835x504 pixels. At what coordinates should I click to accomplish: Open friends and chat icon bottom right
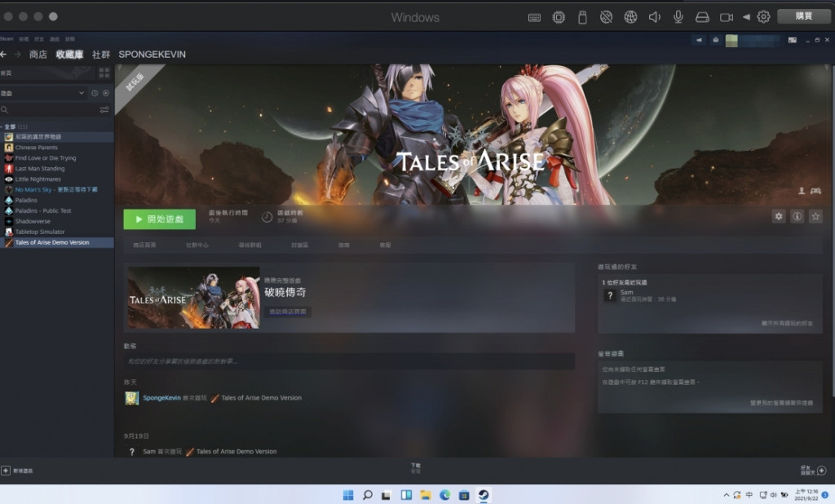(821, 471)
